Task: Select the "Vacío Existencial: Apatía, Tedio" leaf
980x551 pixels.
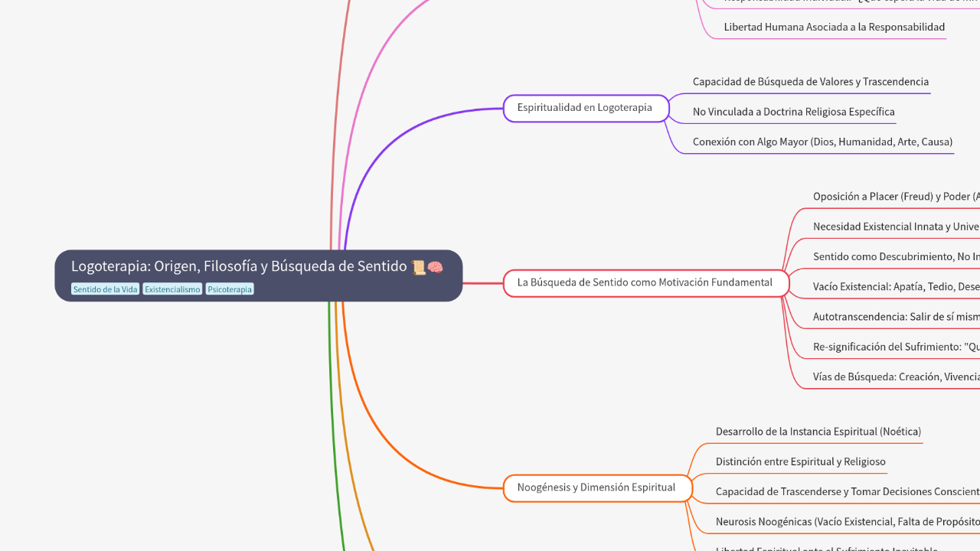Action: (896, 287)
